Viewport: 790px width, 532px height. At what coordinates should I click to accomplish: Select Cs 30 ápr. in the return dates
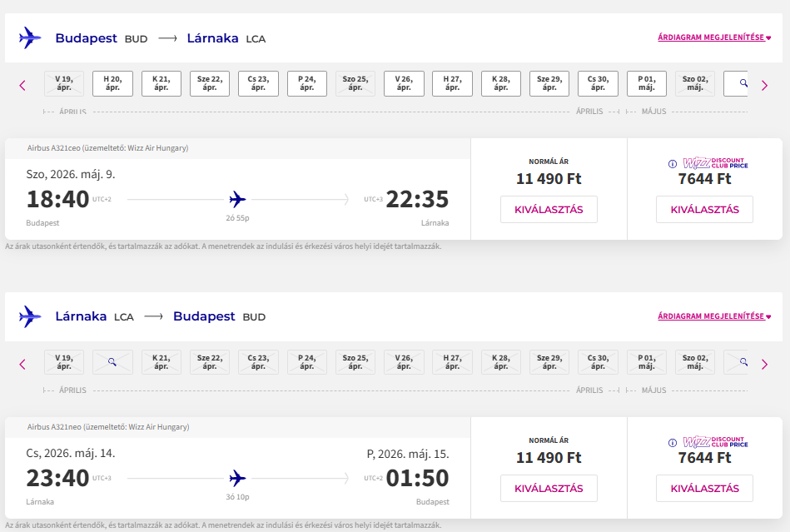pos(598,362)
